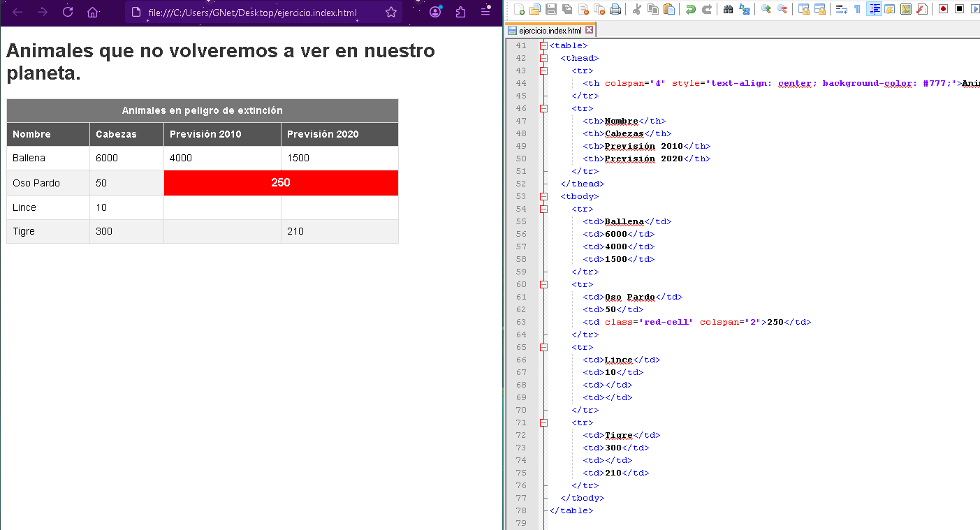Collapse the table fold marker on line 41
Screen dimensions: 980x530
coord(543,46)
